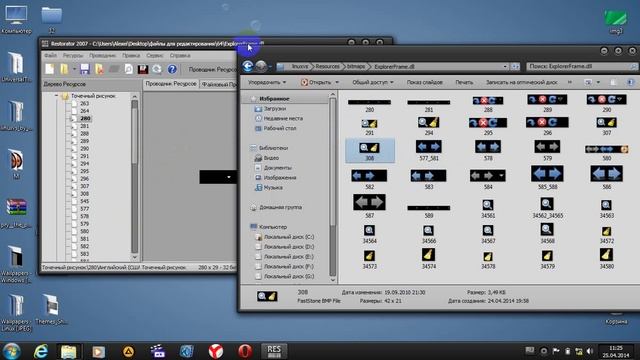Click the preview pane icon in Explorer toolbar

(613, 82)
